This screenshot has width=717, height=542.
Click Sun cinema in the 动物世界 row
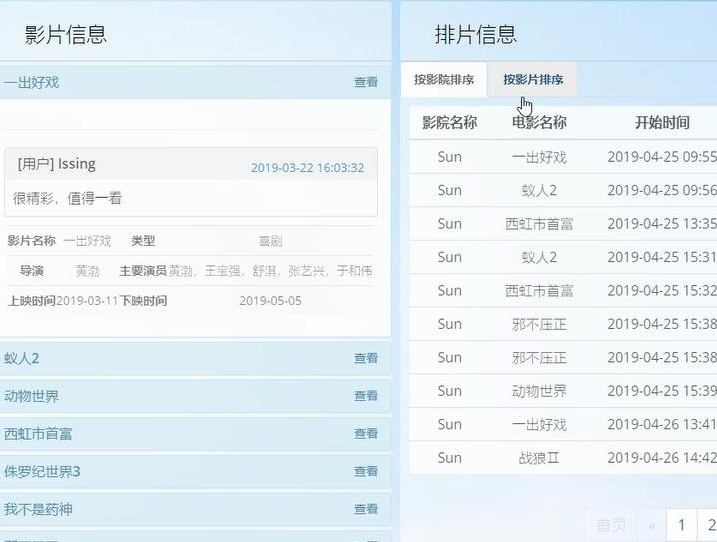coord(449,391)
